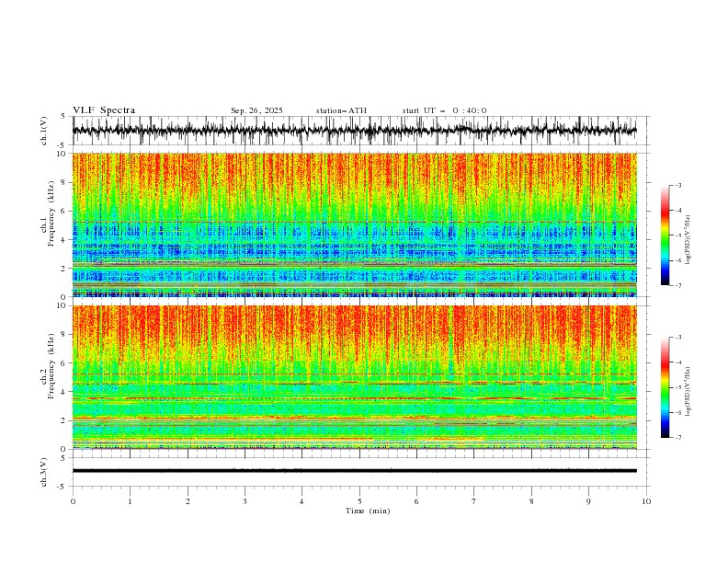Viewport: 728px width, 563px height.
Task: Click the lower PSD color scale bar
Action: pyautogui.click(x=665, y=387)
